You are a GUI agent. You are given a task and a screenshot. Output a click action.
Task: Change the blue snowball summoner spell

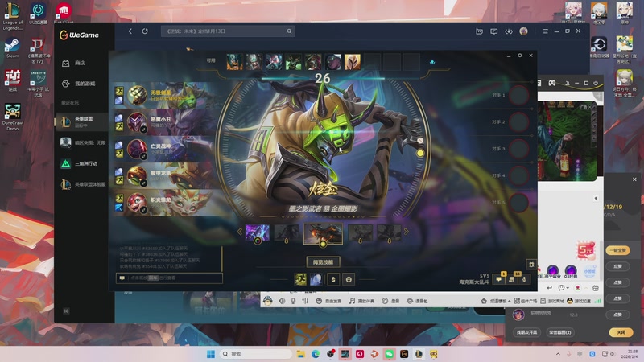point(316,279)
